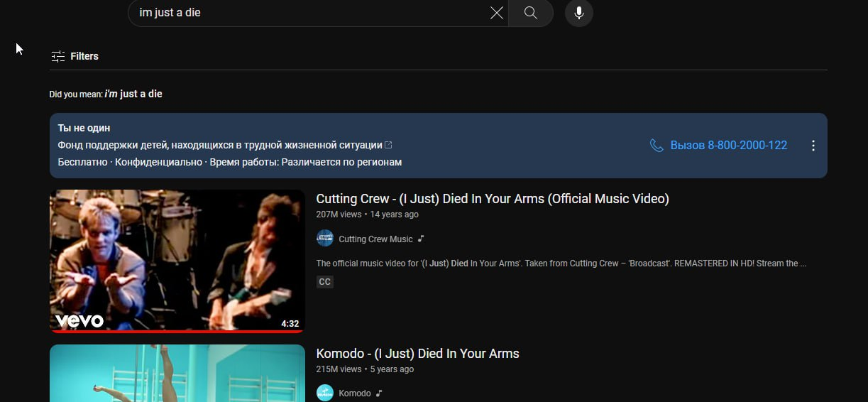Click the phone icon in the helpline panel

657,146
